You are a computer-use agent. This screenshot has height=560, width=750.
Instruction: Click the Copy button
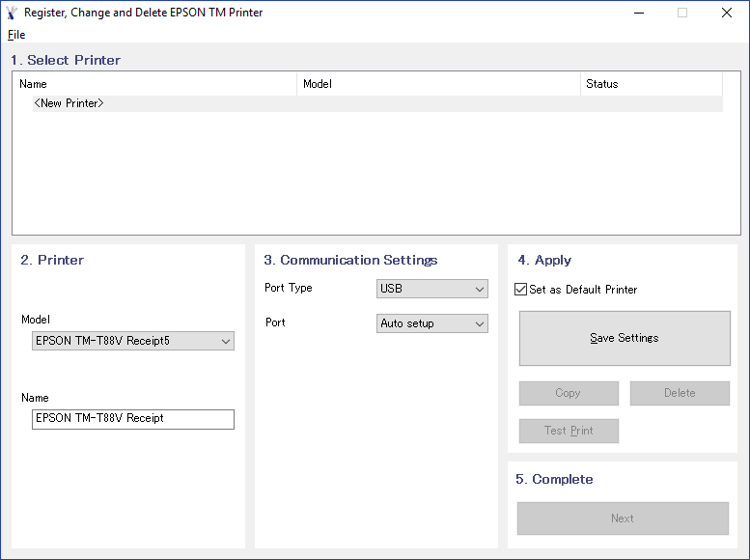coord(569,393)
